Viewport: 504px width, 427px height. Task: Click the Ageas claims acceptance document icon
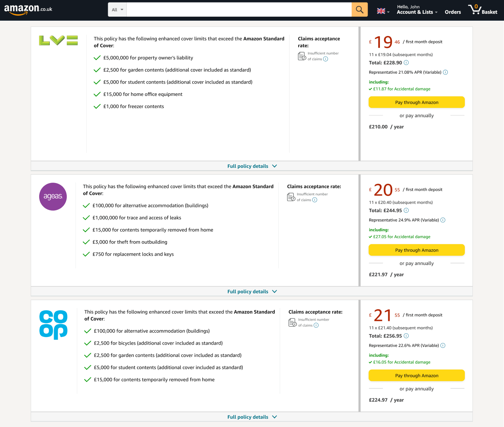coord(291,197)
